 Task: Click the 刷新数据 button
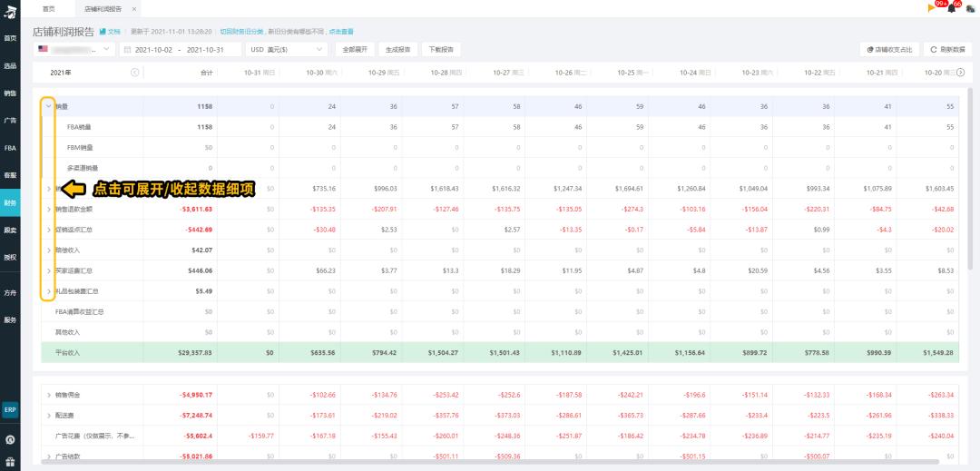pyautogui.click(x=949, y=49)
